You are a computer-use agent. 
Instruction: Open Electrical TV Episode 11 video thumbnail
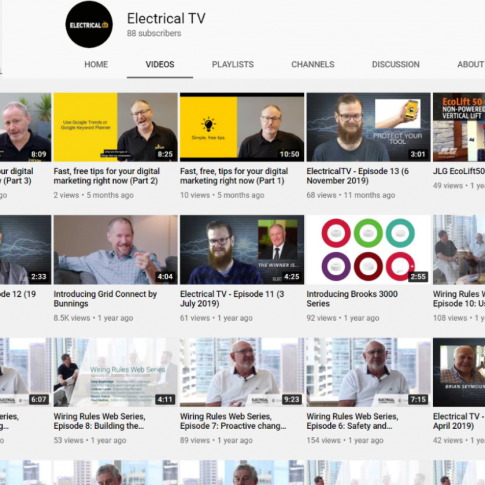click(242, 250)
